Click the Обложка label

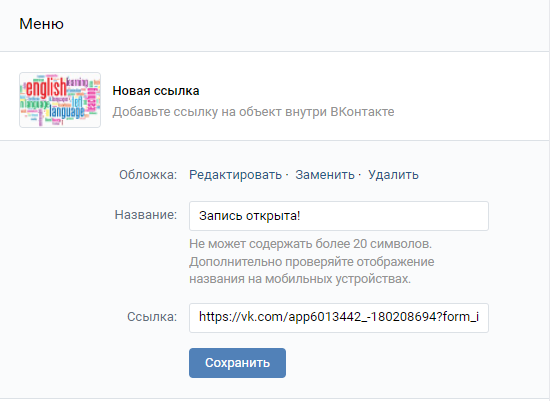coord(148,174)
